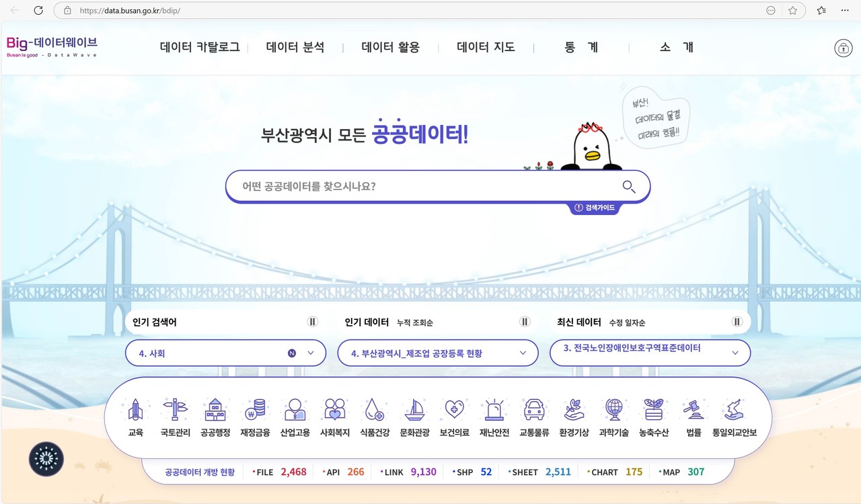Open the login icon at top right
This screenshot has width=861, height=504.
pos(843,48)
